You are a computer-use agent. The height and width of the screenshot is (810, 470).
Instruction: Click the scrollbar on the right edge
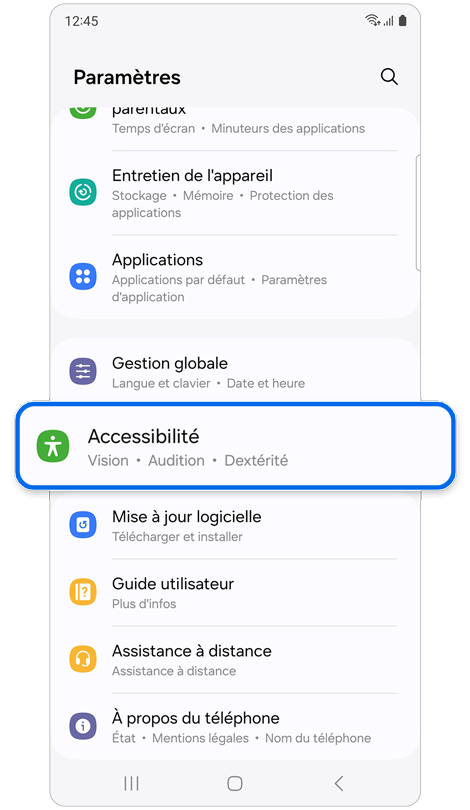pyautogui.click(x=417, y=212)
